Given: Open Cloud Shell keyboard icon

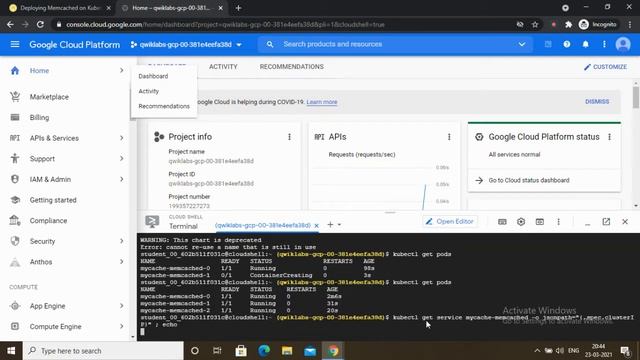Looking at the screenshot, I should [x=502, y=222].
